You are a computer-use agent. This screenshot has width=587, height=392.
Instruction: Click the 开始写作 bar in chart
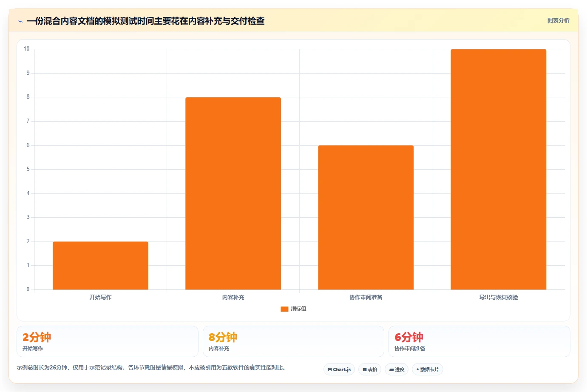[x=100, y=266]
